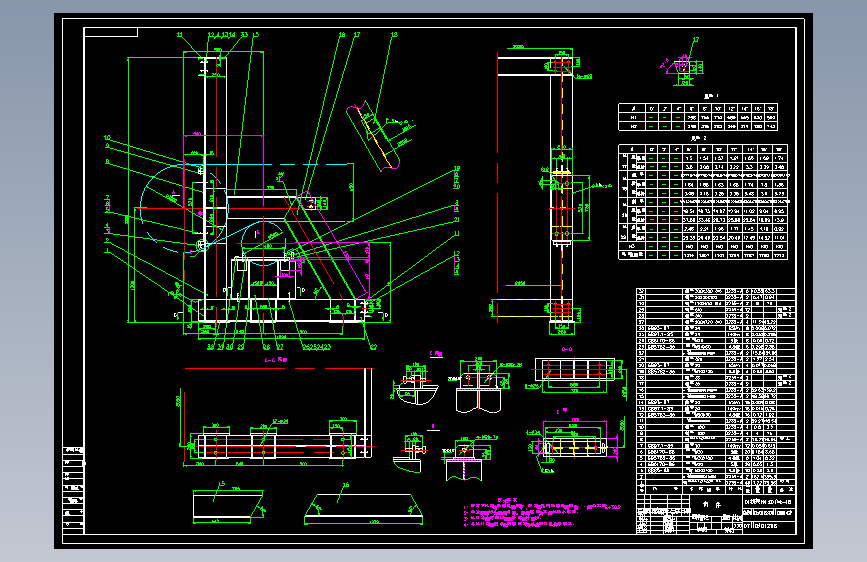
Task: Select the C-C base frame plan view
Action: [x=278, y=416]
